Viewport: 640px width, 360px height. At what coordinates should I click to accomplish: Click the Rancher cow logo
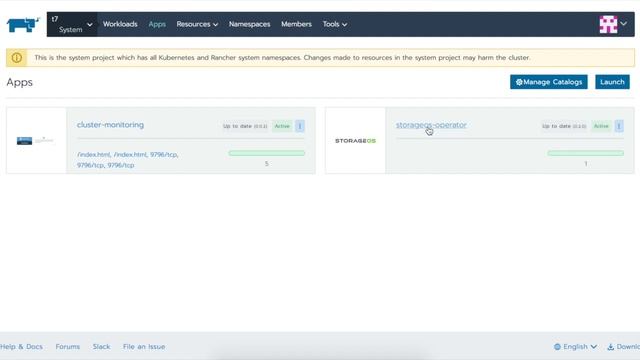click(23, 24)
